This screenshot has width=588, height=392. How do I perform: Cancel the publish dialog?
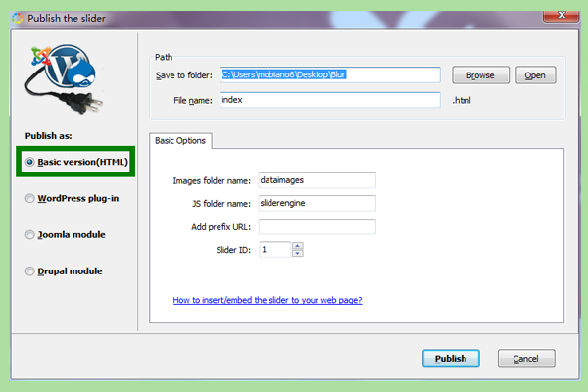(x=526, y=359)
